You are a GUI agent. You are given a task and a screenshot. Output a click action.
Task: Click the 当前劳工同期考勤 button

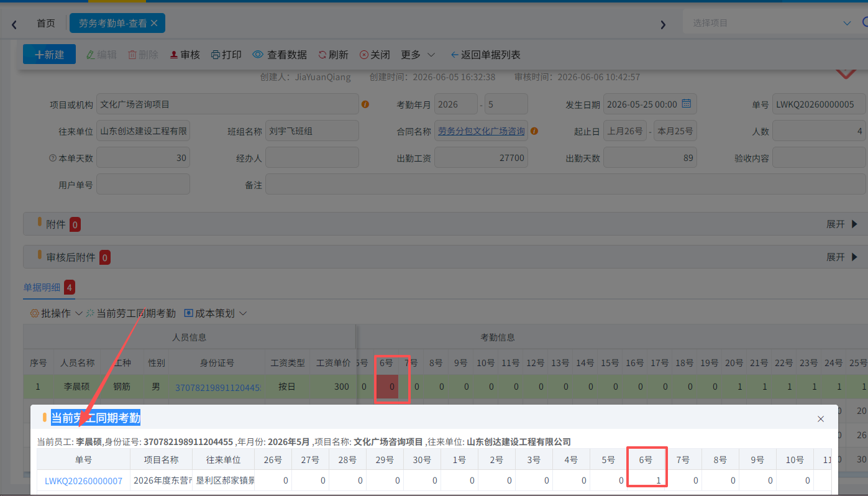(130, 313)
